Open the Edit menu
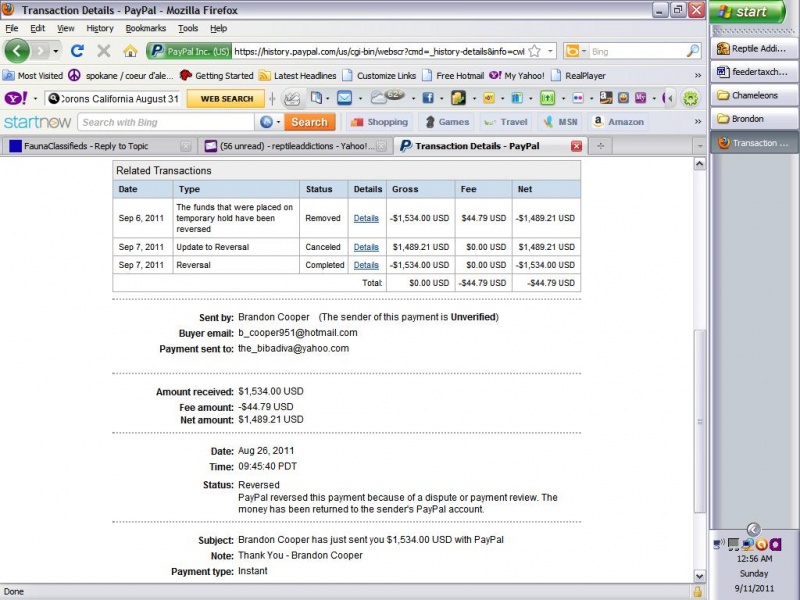 coord(37,28)
